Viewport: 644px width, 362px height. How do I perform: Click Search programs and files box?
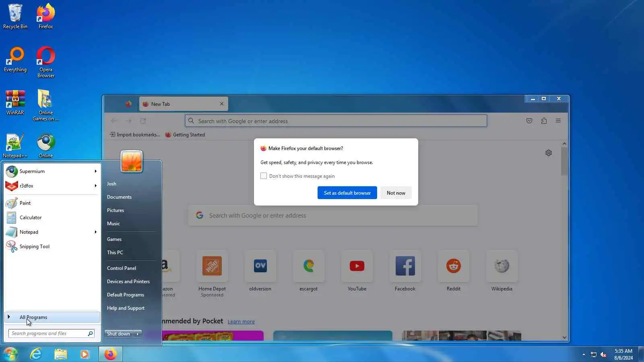(52, 333)
